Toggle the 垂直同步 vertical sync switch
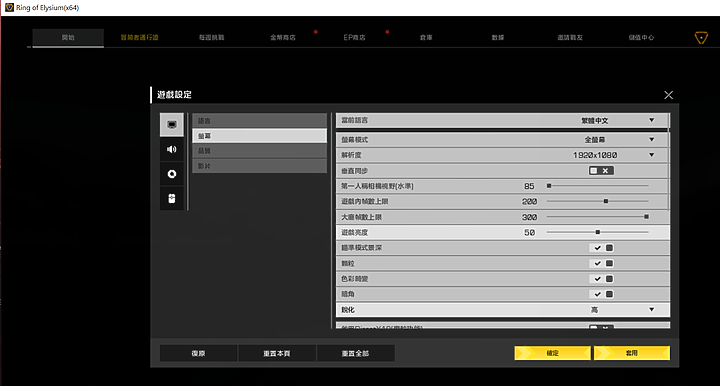The image size is (720, 386). tap(601, 171)
